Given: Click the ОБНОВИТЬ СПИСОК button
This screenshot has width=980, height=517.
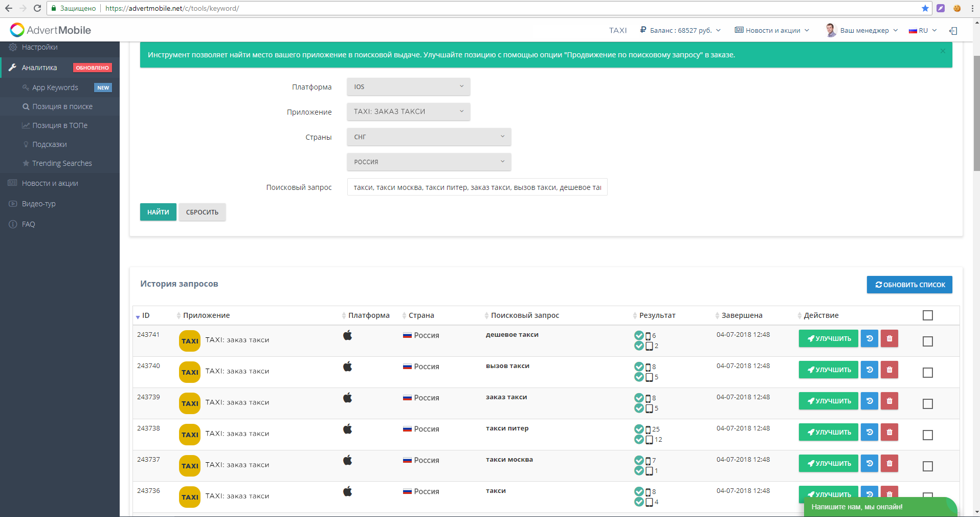Looking at the screenshot, I should point(909,285).
